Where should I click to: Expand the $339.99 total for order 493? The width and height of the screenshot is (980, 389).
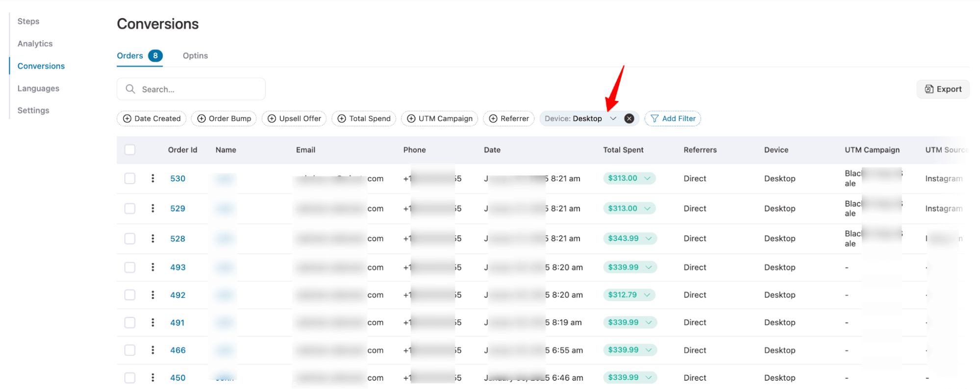(x=629, y=267)
